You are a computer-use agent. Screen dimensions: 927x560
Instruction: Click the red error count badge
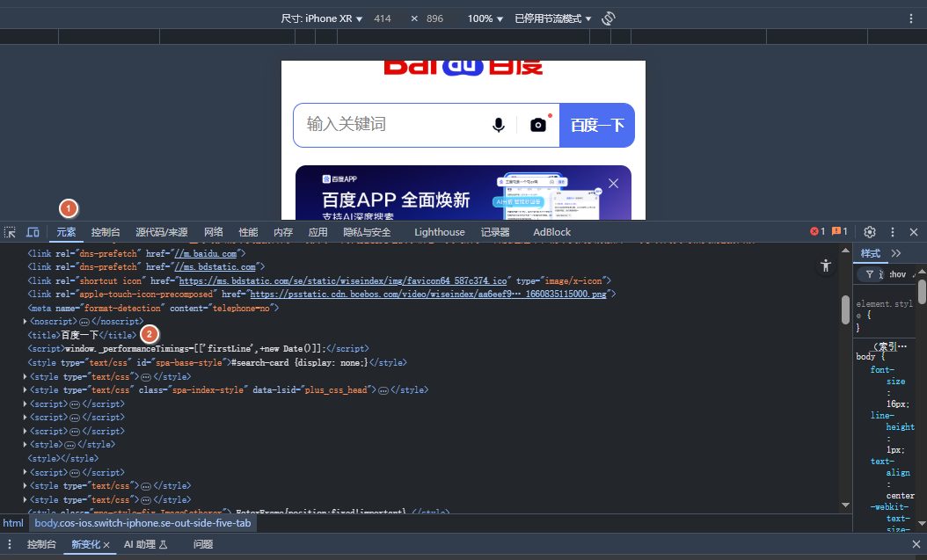[x=817, y=231]
